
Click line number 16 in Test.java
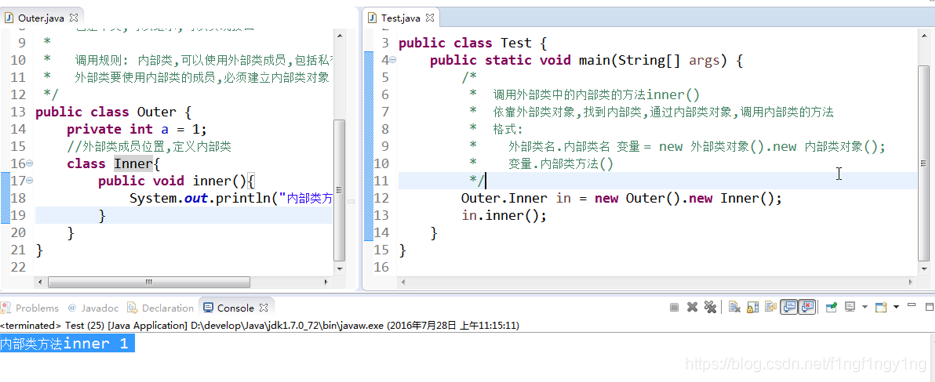coord(381,267)
